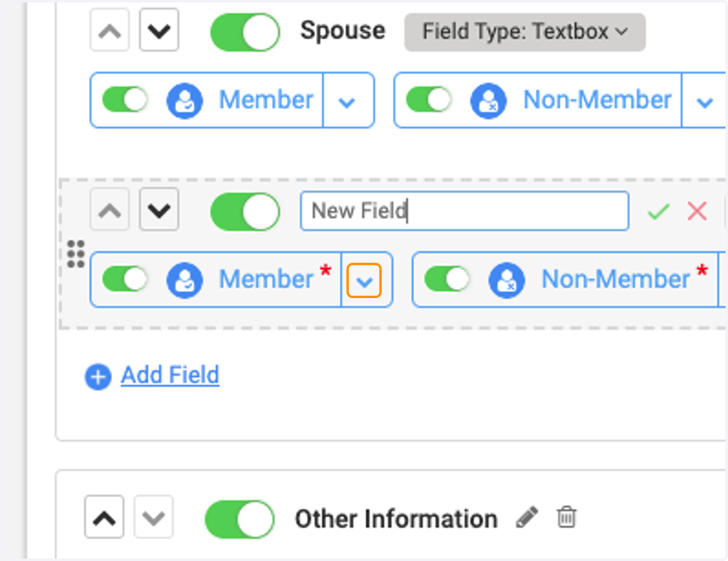Screen dimensions: 728x561
Task: Toggle required Non-Member switch in New Field
Action: pyautogui.click(x=447, y=279)
